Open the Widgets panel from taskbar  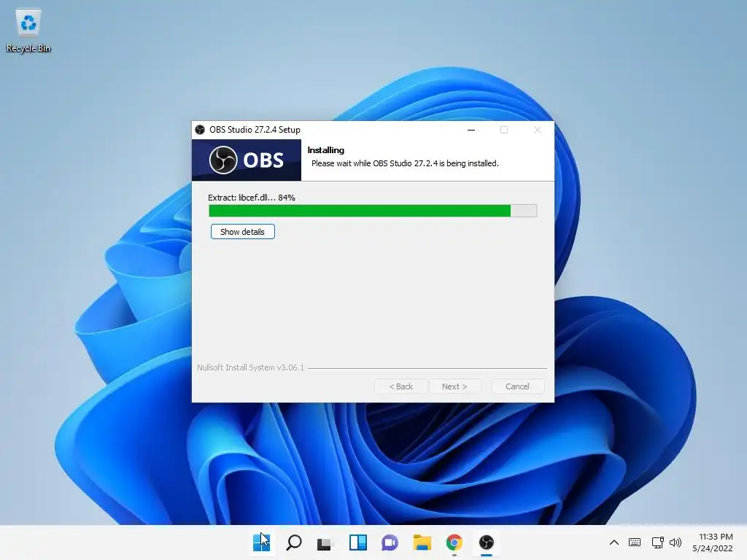coord(357,542)
